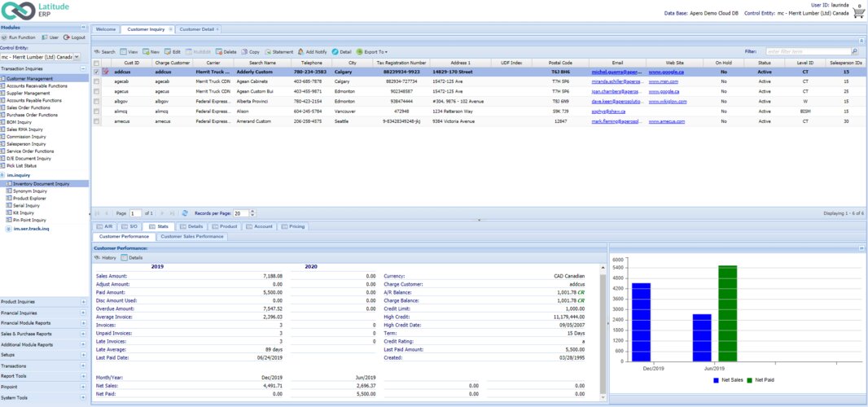Open the www.google.ca website link
Viewport: 868px width, 407px height.
[x=665, y=72]
